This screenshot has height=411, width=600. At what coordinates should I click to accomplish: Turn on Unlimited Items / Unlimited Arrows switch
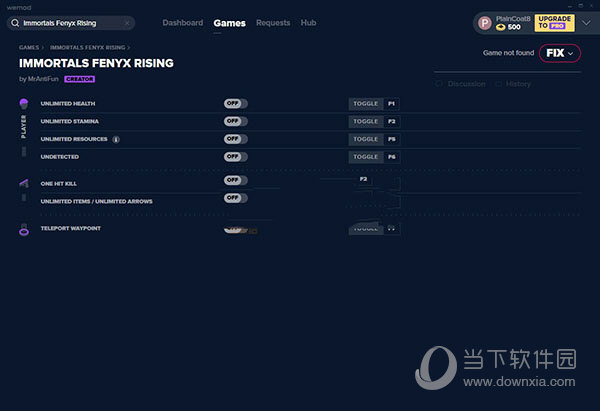236,198
